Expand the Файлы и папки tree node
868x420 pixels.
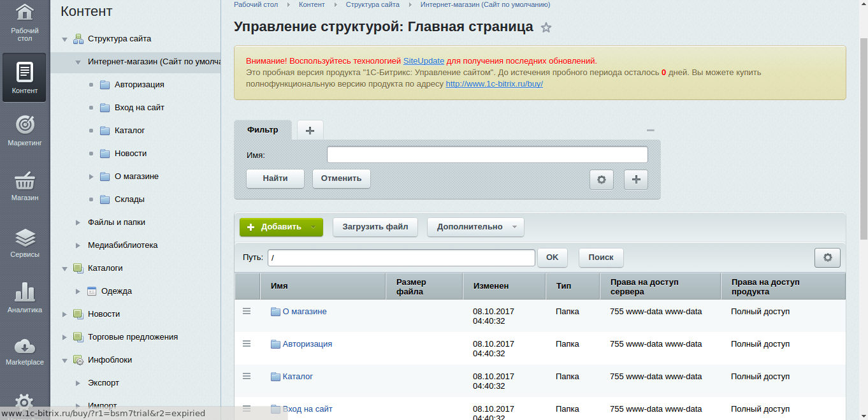coord(78,222)
